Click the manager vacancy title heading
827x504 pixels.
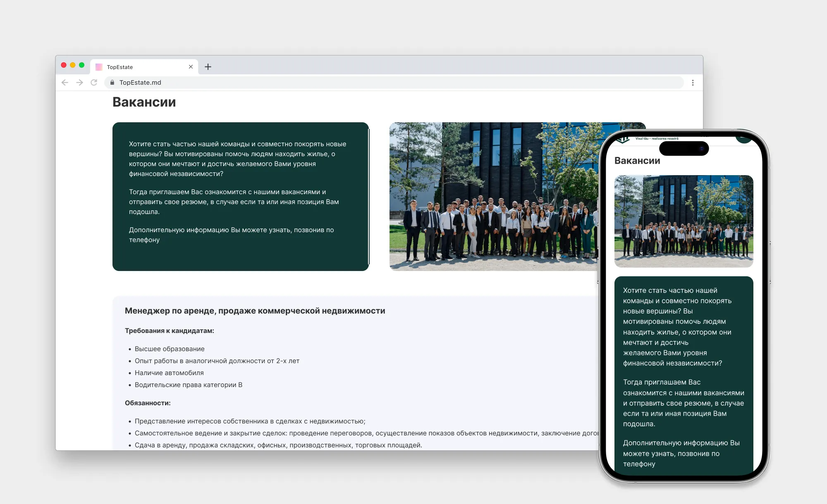pyautogui.click(x=255, y=311)
